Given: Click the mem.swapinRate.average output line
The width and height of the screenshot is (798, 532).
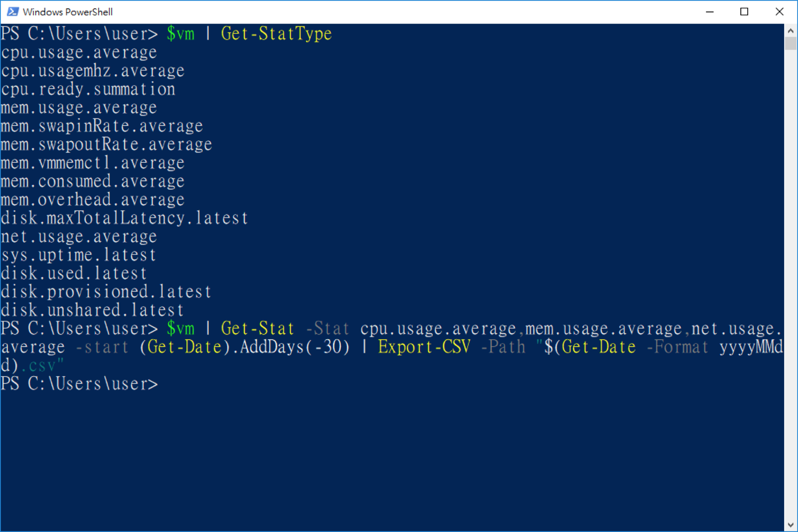Looking at the screenshot, I should (x=102, y=126).
